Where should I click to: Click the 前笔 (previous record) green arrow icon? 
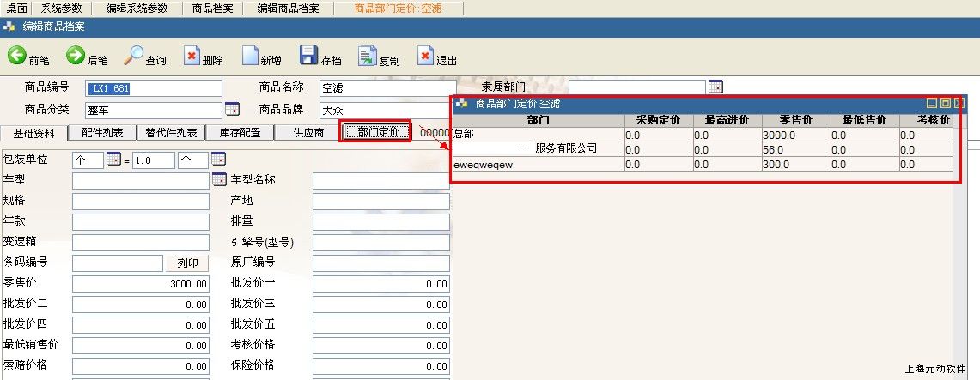tap(17, 57)
